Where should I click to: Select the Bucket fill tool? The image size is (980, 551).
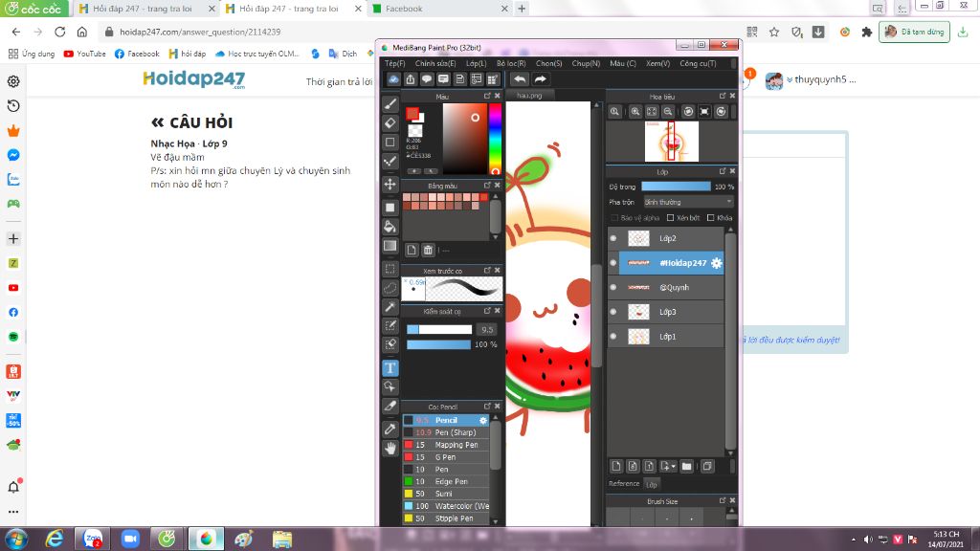[390, 226]
